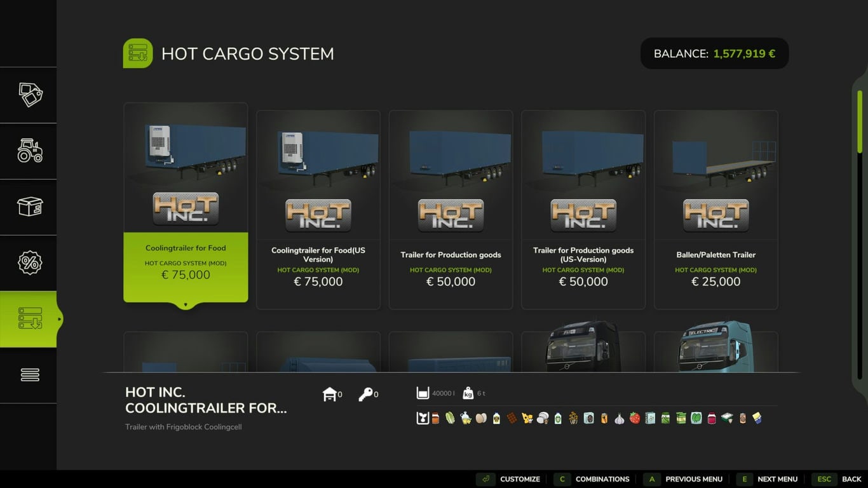Click the eggs fill type icon
Viewport: 868px width, 488px height.
[481, 418]
